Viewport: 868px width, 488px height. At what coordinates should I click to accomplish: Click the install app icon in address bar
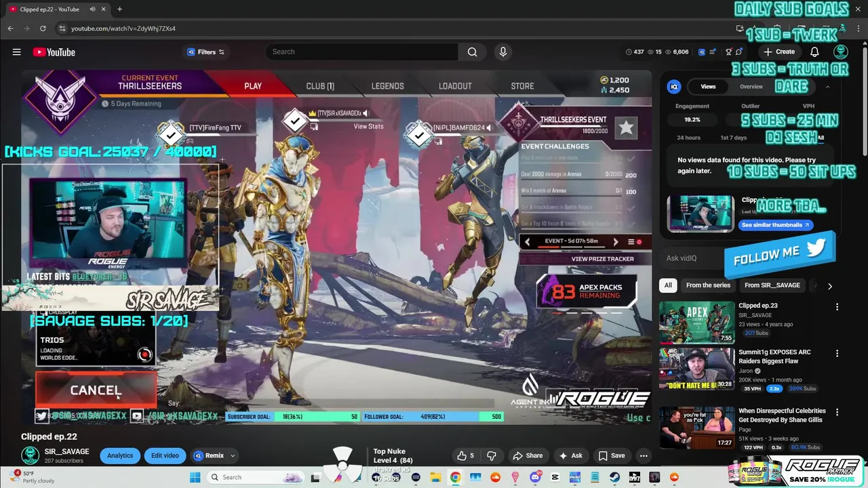[740, 28]
